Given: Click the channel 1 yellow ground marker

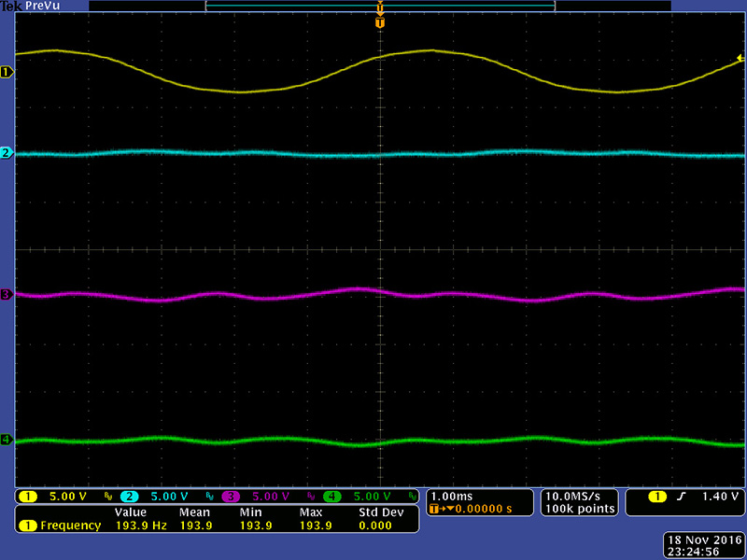Looking at the screenshot, I should 7,73.
